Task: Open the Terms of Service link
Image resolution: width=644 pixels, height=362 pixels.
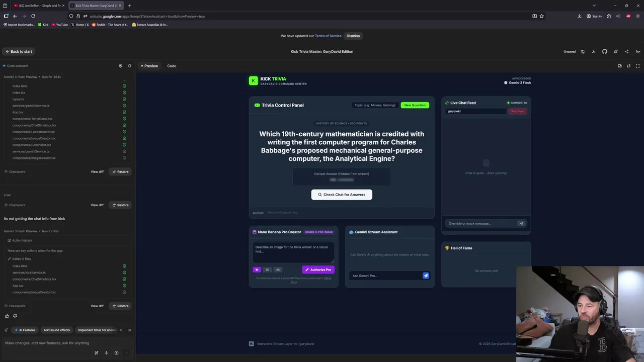Action: pyautogui.click(x=328, y=36)
